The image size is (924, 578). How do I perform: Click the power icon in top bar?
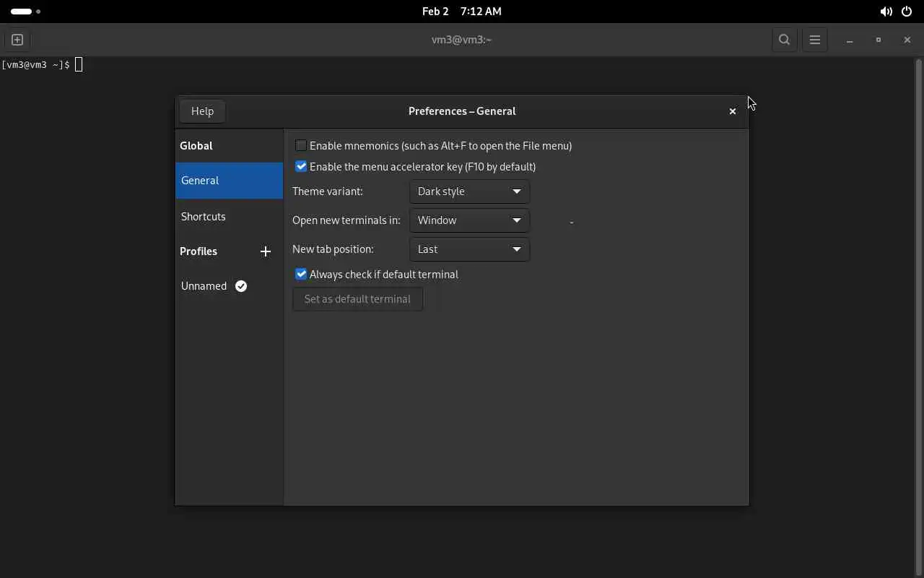coord(907,12)
